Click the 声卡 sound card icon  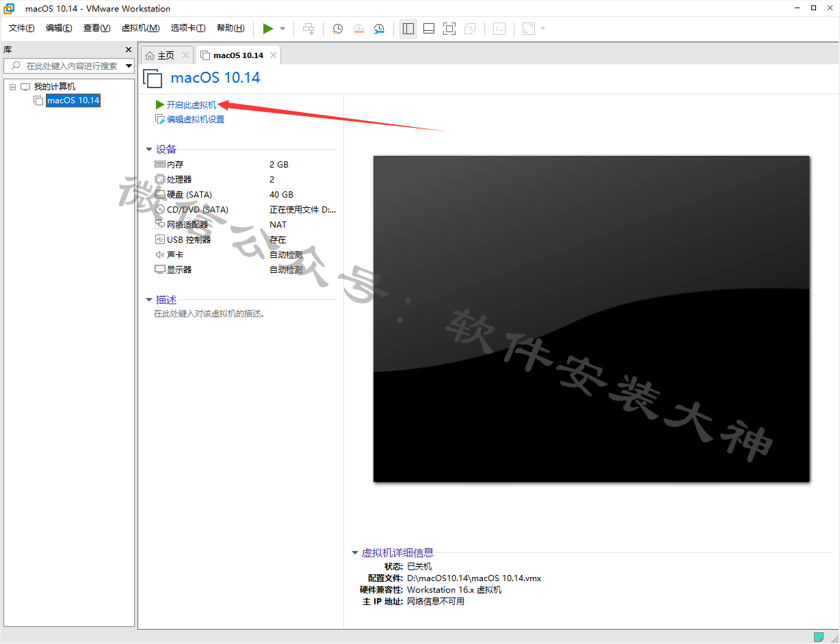pyautogui.click(x=160, y=255)
